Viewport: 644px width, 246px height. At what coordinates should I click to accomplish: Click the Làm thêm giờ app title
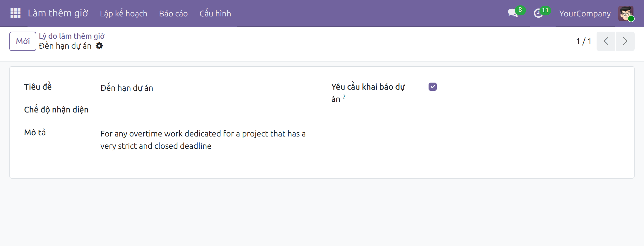[x=58, y=13]
